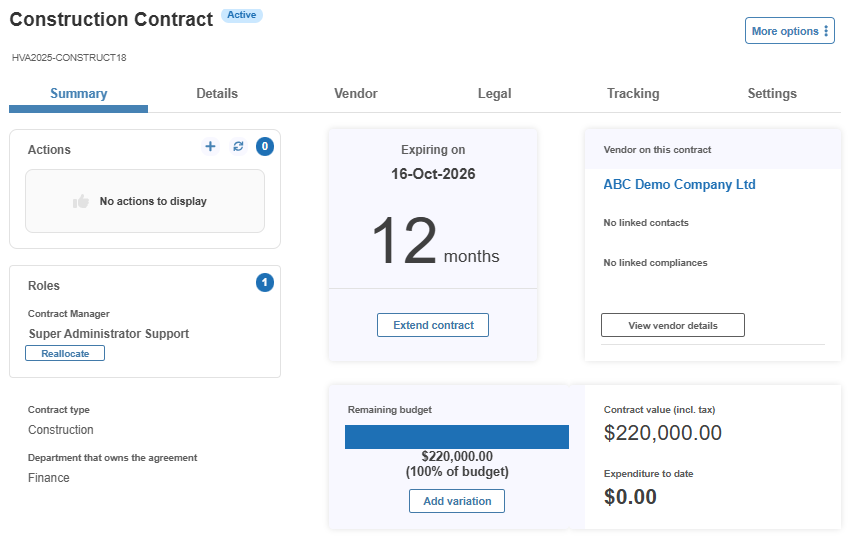Reallocate the Contract Manager role
855x536 pixels.
[65, 353]
